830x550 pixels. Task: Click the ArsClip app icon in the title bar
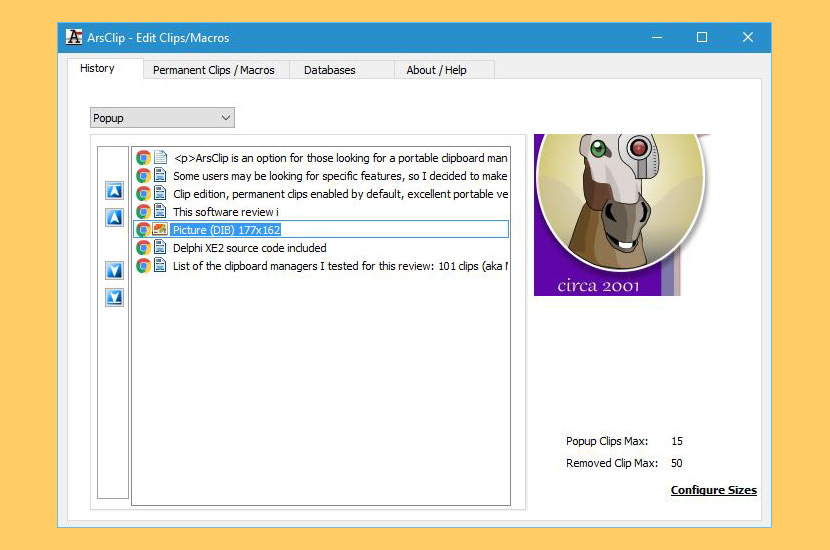pos(74,38)
